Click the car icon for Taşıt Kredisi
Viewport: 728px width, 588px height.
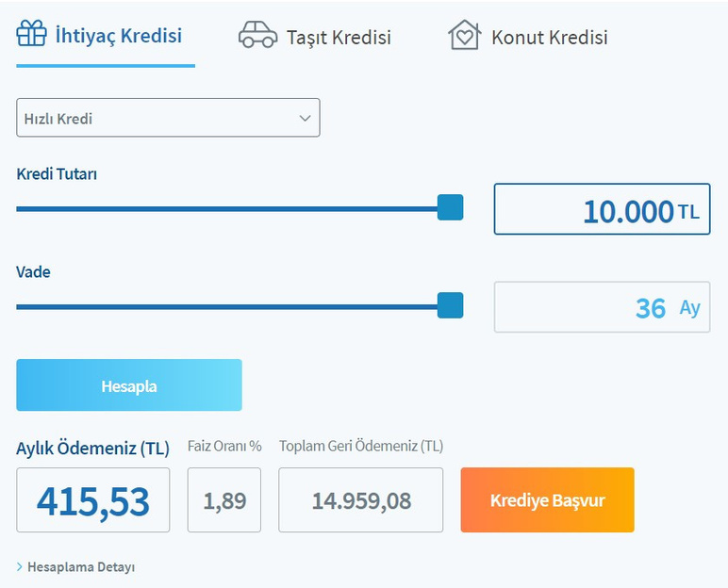pyautogui.click(x=258, y=35)
